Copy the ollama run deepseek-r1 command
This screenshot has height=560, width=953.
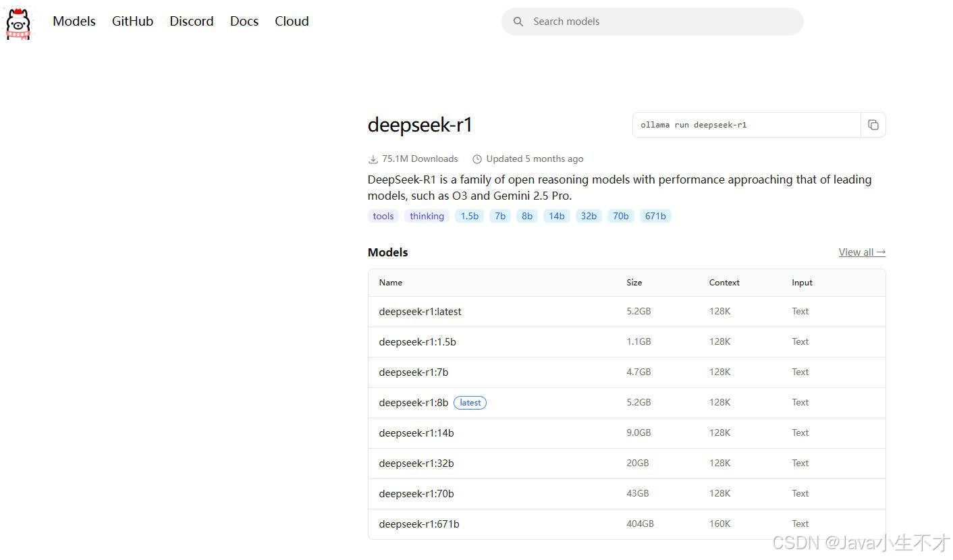pos(873,125)
